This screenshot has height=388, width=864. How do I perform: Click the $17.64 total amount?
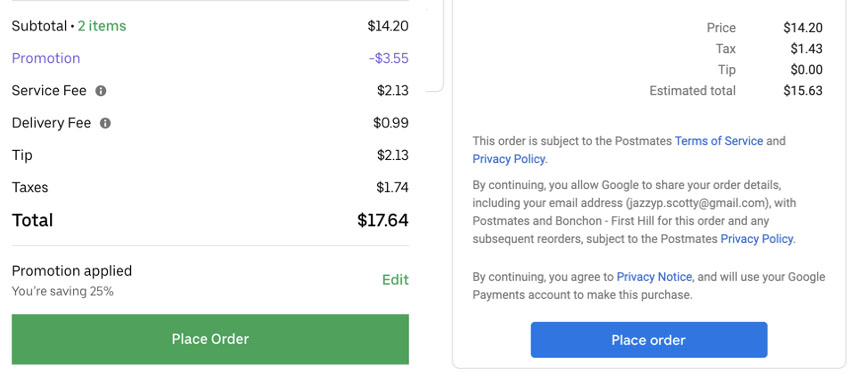[x=383, y=220]
